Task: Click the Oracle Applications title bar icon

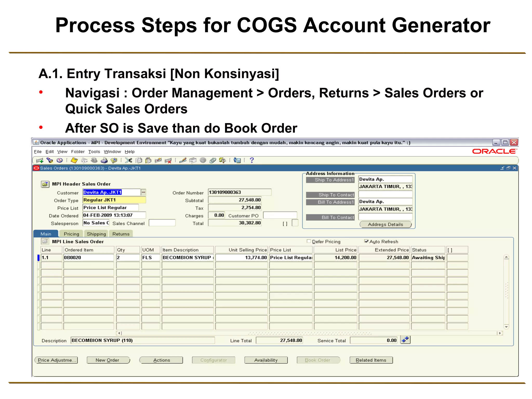Action: (36, 142)
